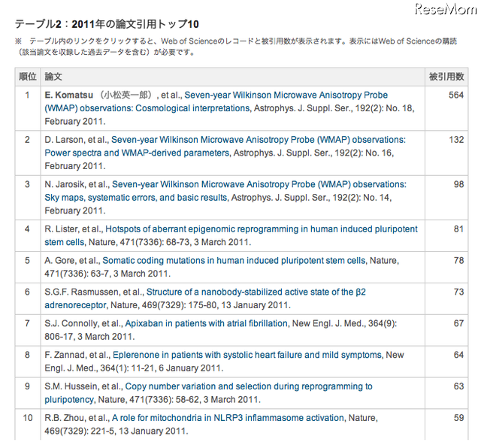Screen dimensions: 481x448
Task: Click the テーブル2 table title heading
Action: pyautogui.click(x=110, y=25)
